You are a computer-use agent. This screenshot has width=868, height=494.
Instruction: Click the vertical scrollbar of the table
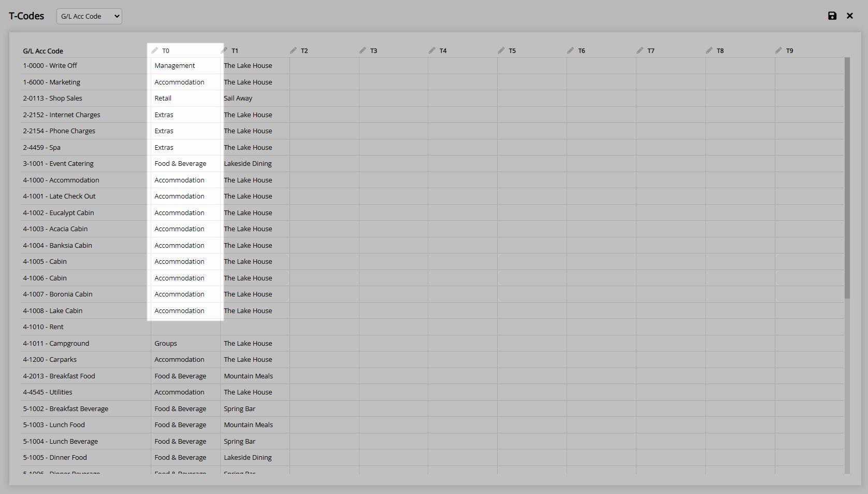point(847,178)
